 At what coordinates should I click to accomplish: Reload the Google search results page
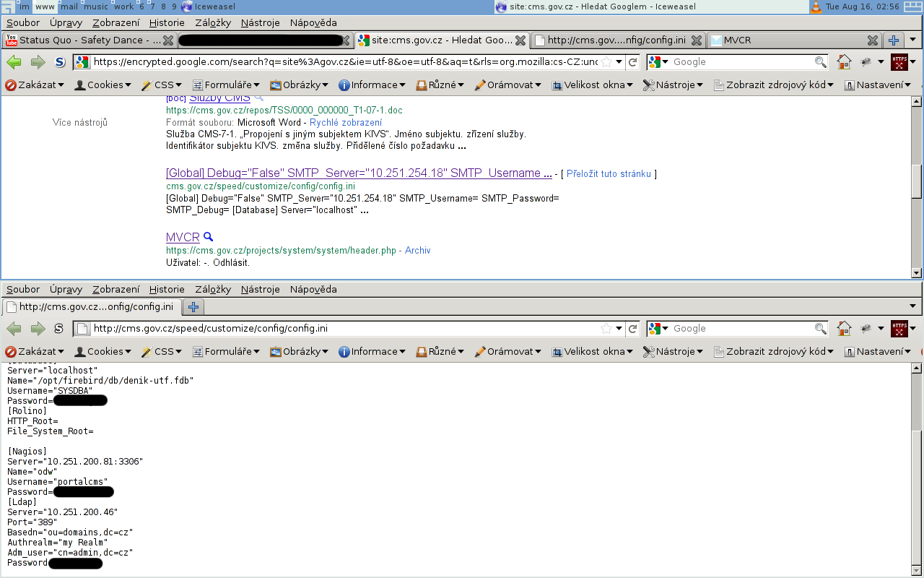pyautogui.click(x=632, y=62)
